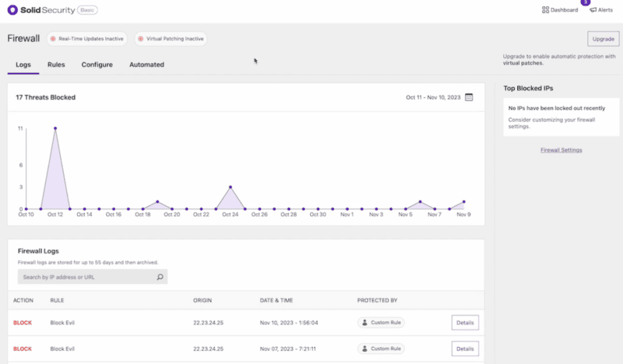Click the '17 Threats Blocked' heading
The width and height of the screenshot is (623, 364).
click(x=46, y=97)
